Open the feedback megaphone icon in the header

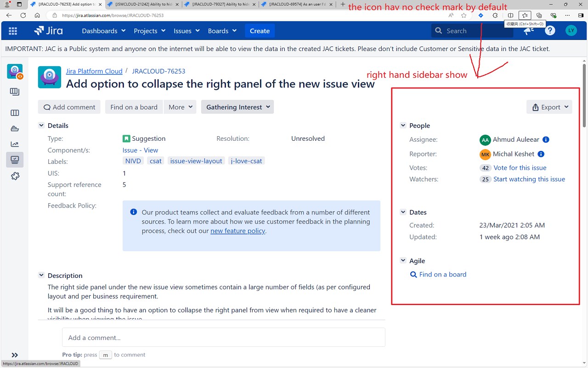click(x=529, y=31)
